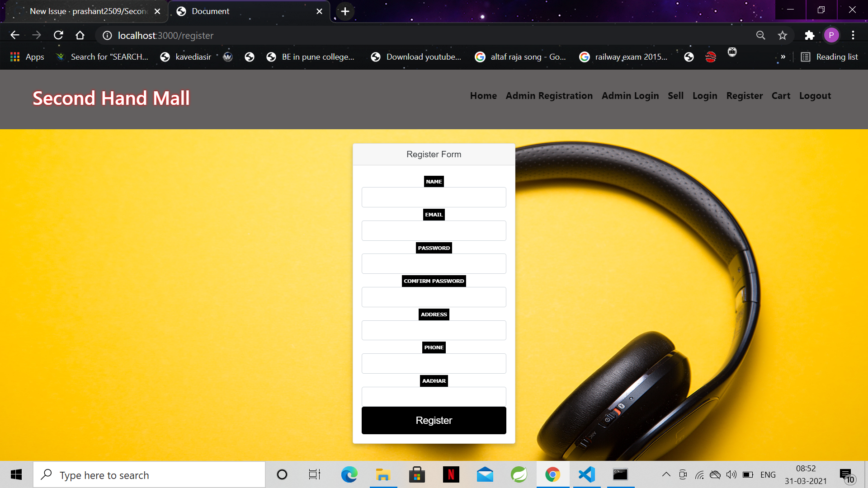Open the 'altaf raja song' bookmark
This screenshot has width=868, height=488.
coord(520,57)
